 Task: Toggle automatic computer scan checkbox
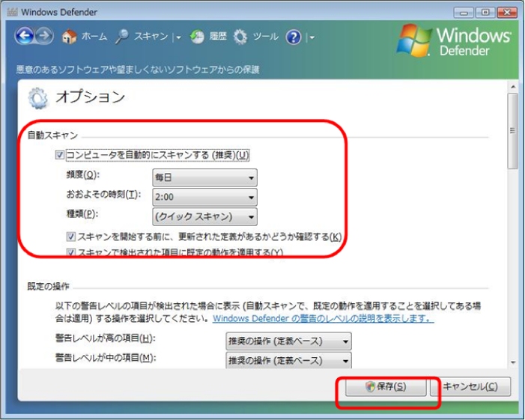(x=60, y=156)
